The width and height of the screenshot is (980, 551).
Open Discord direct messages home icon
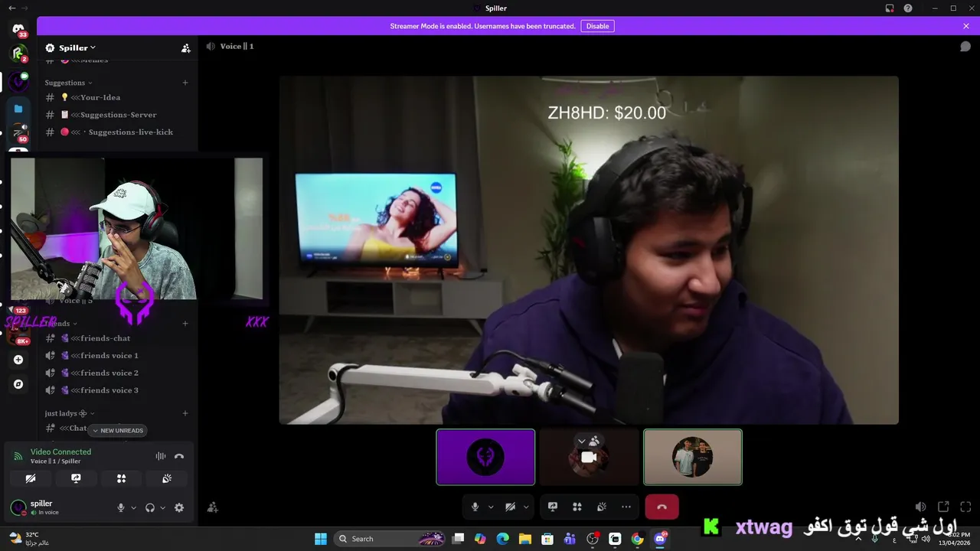pos(18,29)
